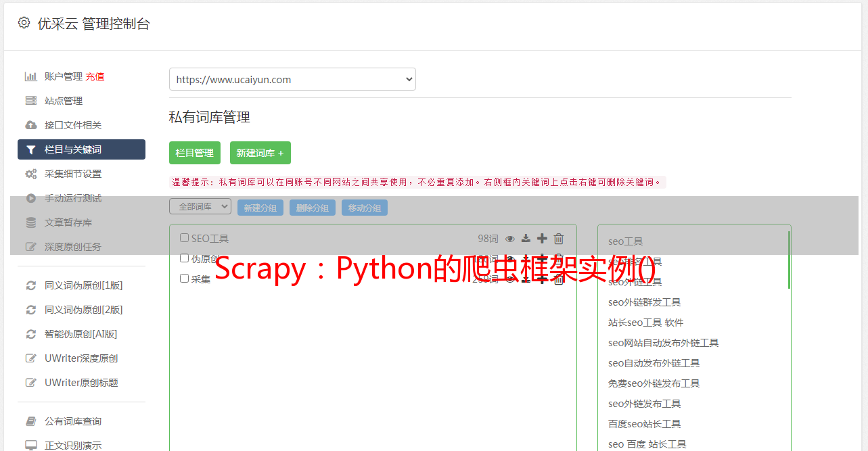Image resolution: width=868 pixels, height=451 pixels.
Task: Click the play circle icon for 手动运行测试
Action: click(31, 198)
